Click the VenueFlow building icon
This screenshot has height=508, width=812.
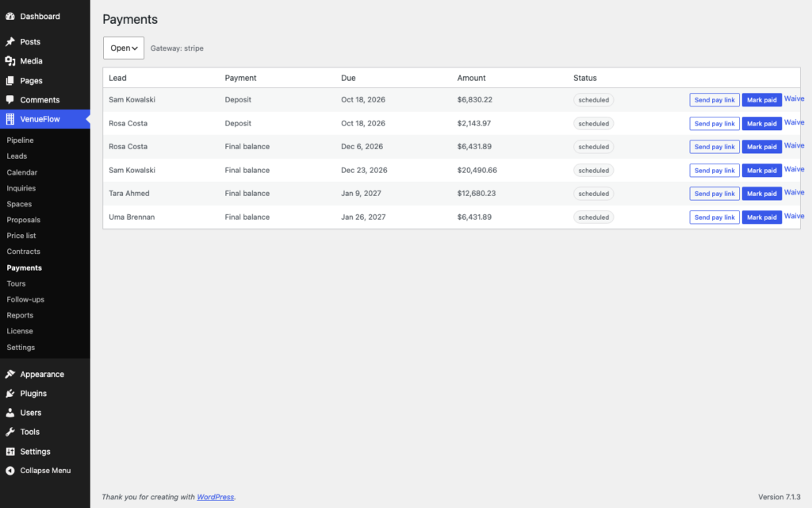[x=10, y=119]
